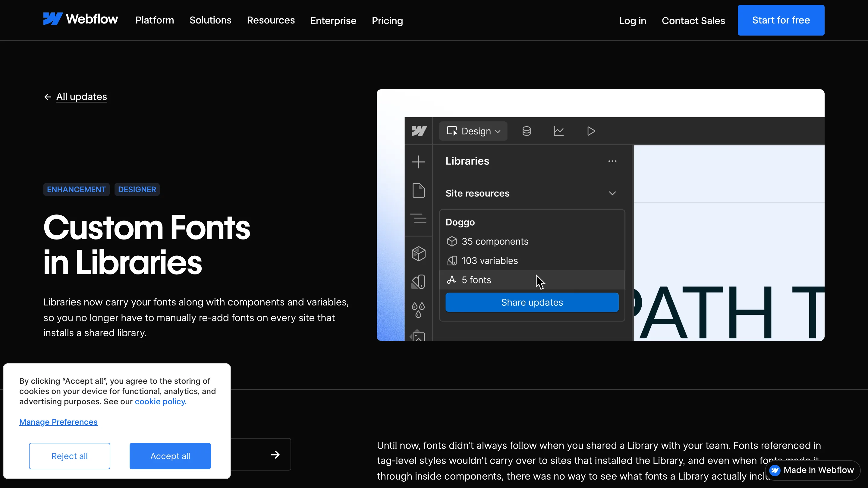The width and height of the screenshot is (868, 488).
Task: Click Contact Sales link
Action: pyautogui.click(x=693, y=20)
